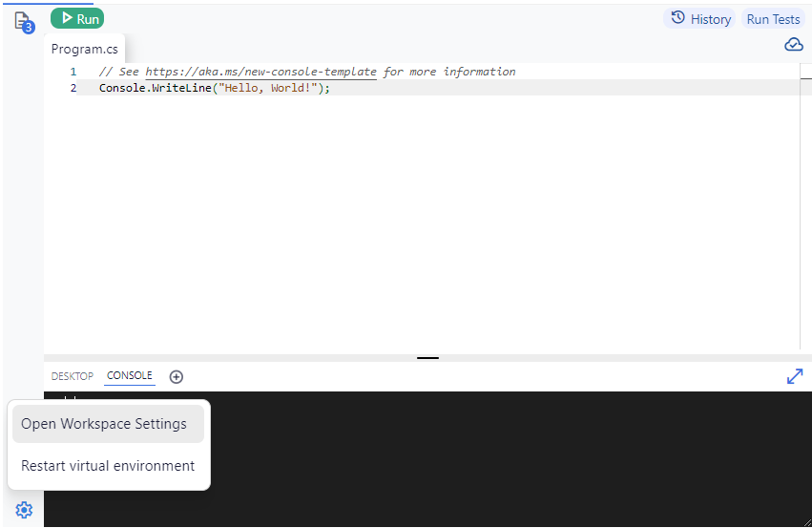
Task: Switch to the DESKTOP tab
Action: [72, 376]
